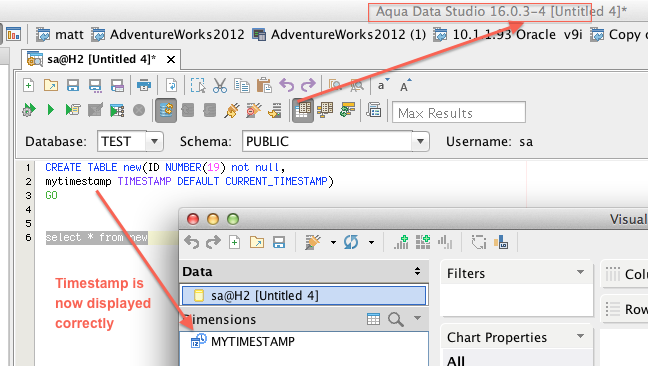Click the gray Stop execution circle
Screen dimensions: 648x366
pyautogui.click(x=139, y=110)
